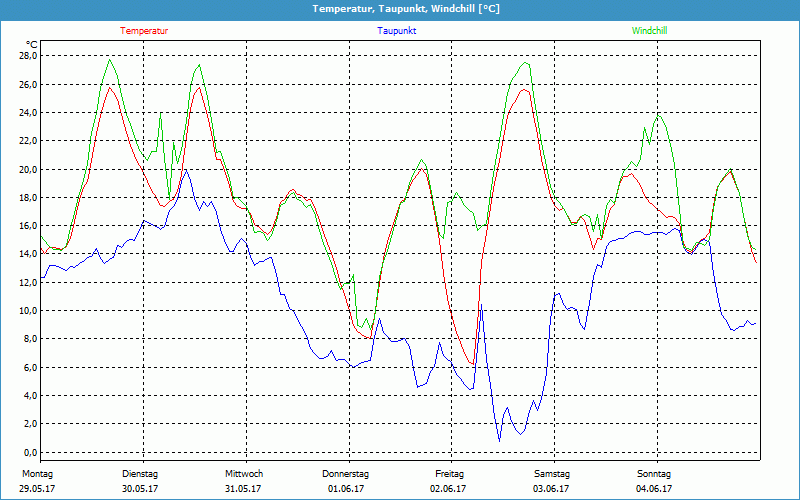Click the Mittwoch day label
800x500 pixels.
pos(244,474)
